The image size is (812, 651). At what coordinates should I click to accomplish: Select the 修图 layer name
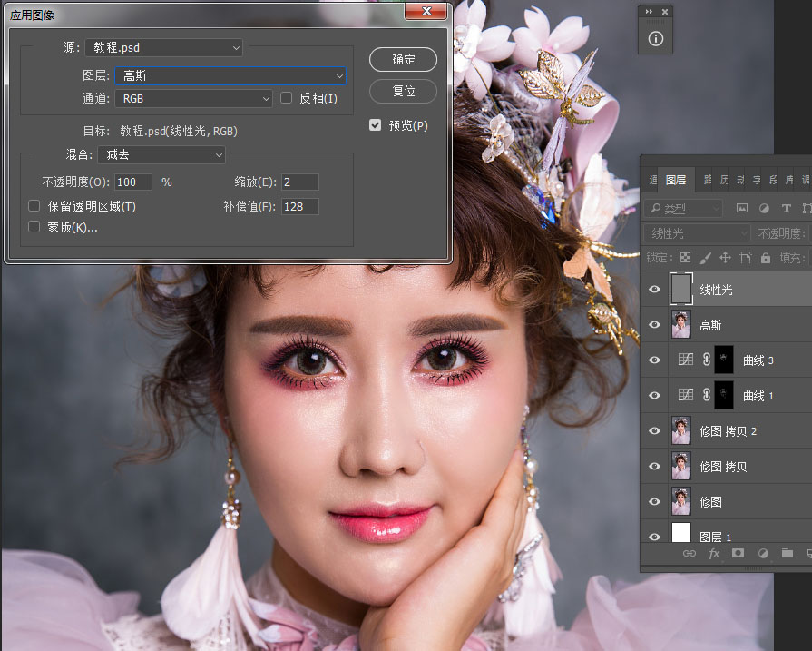710,502
